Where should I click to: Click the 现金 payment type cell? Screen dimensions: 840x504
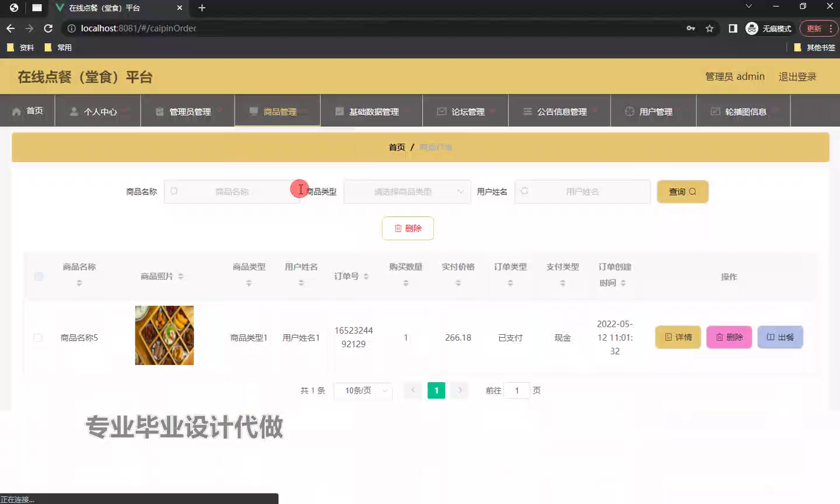(563, 338)
